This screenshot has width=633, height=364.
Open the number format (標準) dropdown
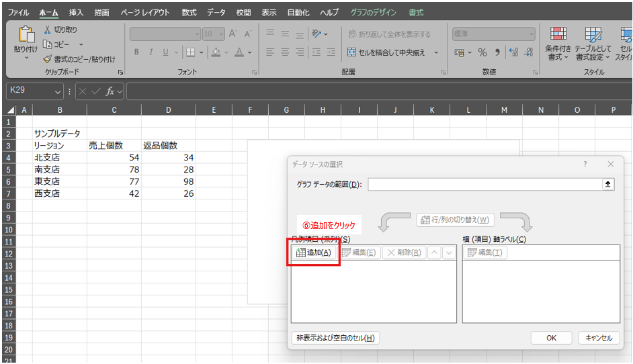[x=532, y=34]
